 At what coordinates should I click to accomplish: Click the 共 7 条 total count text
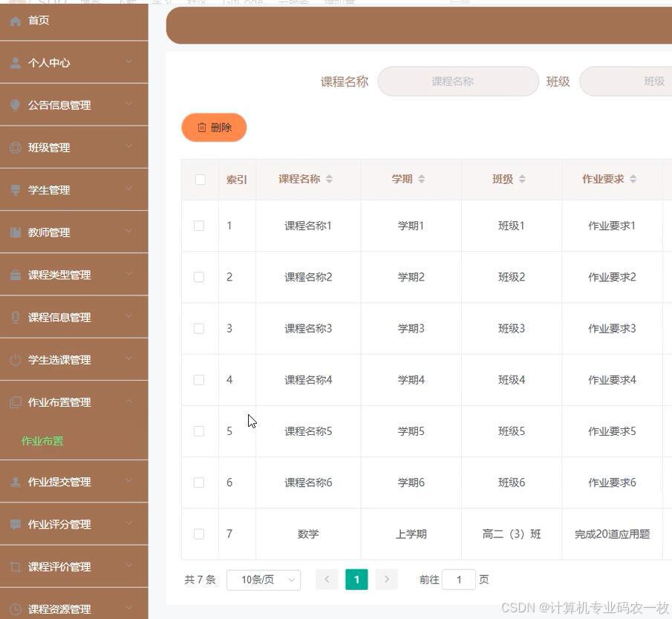point(200,580)
